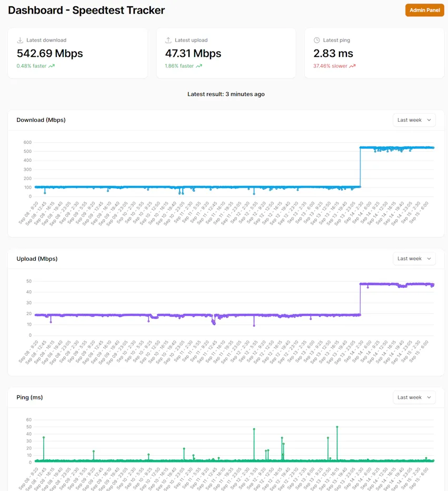Viewport: 448px width, 491px height.
Task: Click the Latest result: 3 minutes ago text
Action: coord(226,94)
